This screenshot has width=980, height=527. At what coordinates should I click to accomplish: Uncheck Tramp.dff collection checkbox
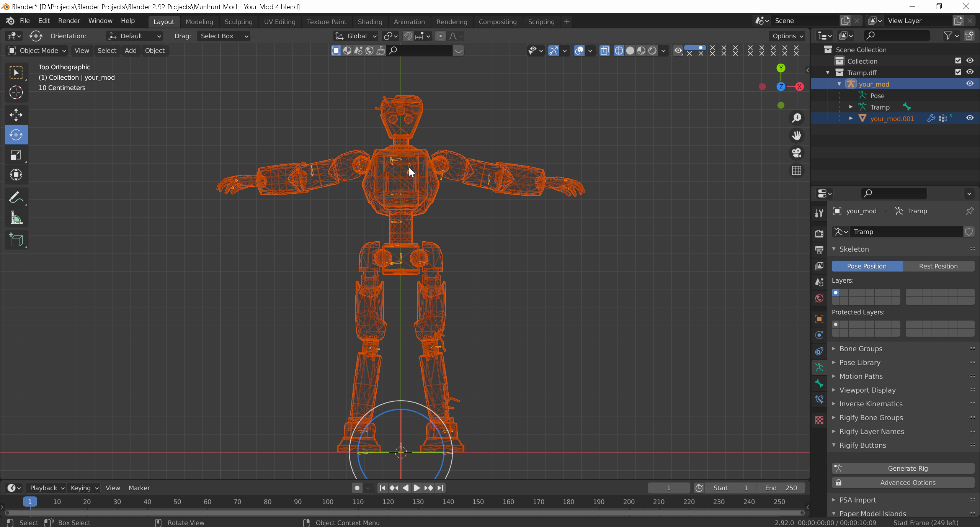pyautogui.click(x=958, y=72)
